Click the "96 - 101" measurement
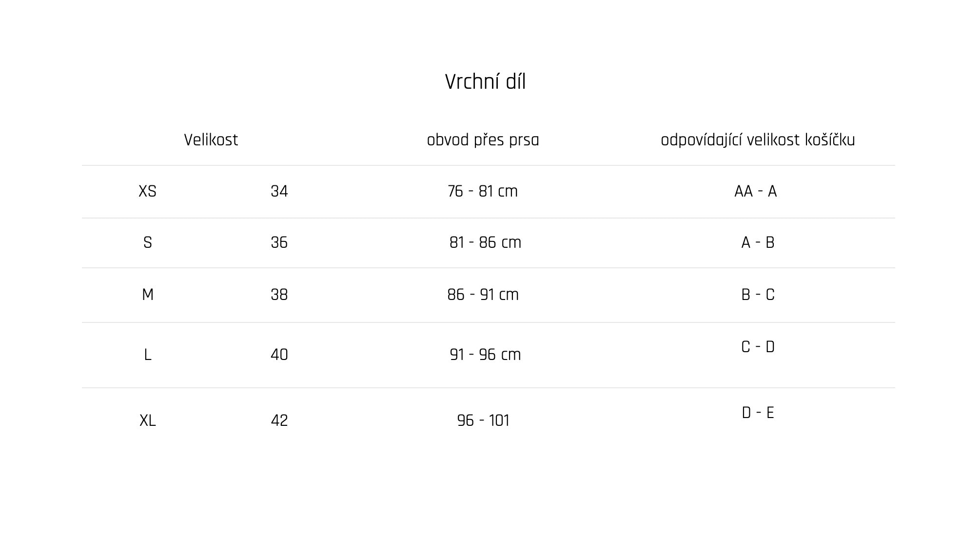This screenshot has width=980, height=539. (x=483, y=420)
